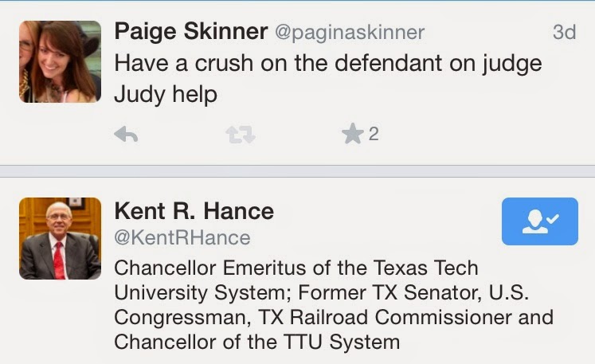This screenshot has width=595, height=364.
Task: Retweet Paige Skinner's Judge Judy tweet
Action: pos(240,135)
